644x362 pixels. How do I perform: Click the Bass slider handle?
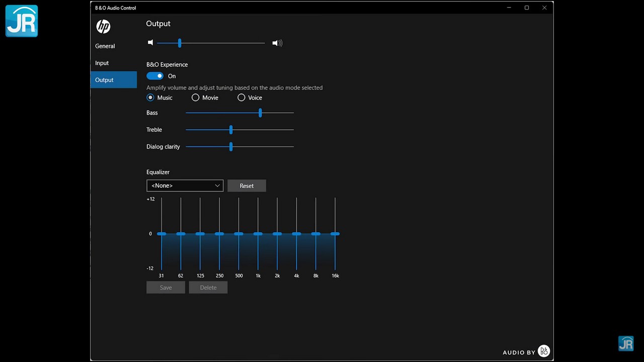point(260,113)
